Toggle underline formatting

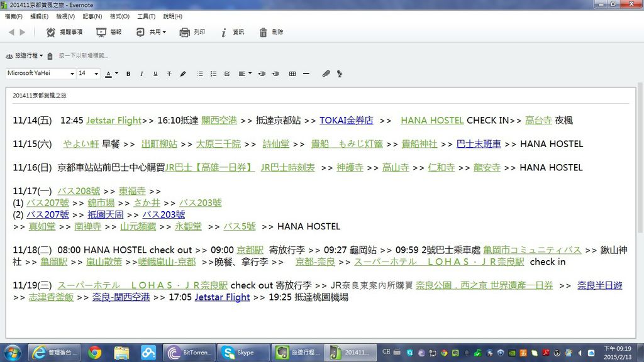pos(155,74)
